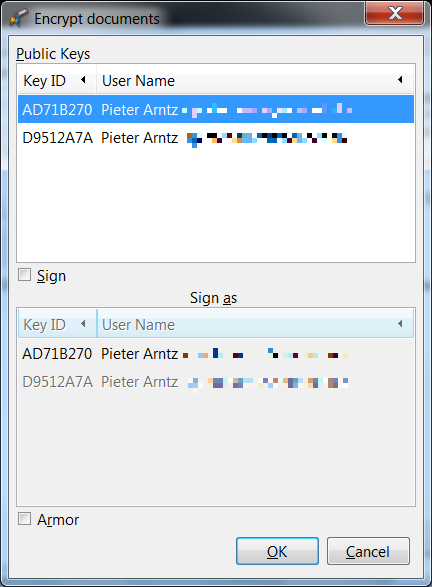Click Sign as Key ID column header
This screenshot has width=432, height=587.
pyautogui.click(x=57, y=323)
